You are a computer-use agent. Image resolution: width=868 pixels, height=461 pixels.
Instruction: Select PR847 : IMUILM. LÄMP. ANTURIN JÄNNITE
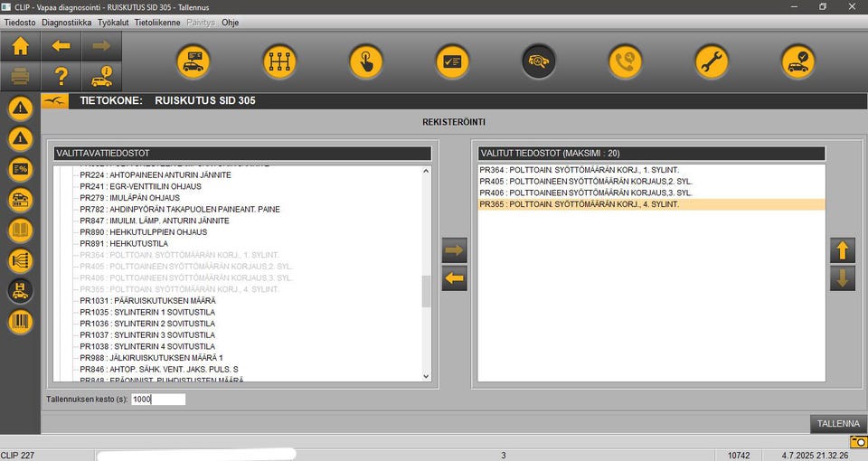tap(155, 221)
